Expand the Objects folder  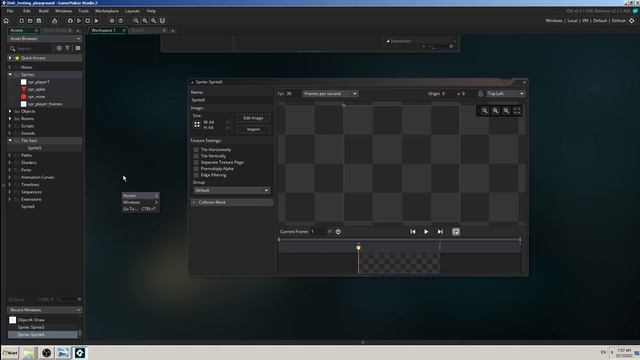pos(10,111)
